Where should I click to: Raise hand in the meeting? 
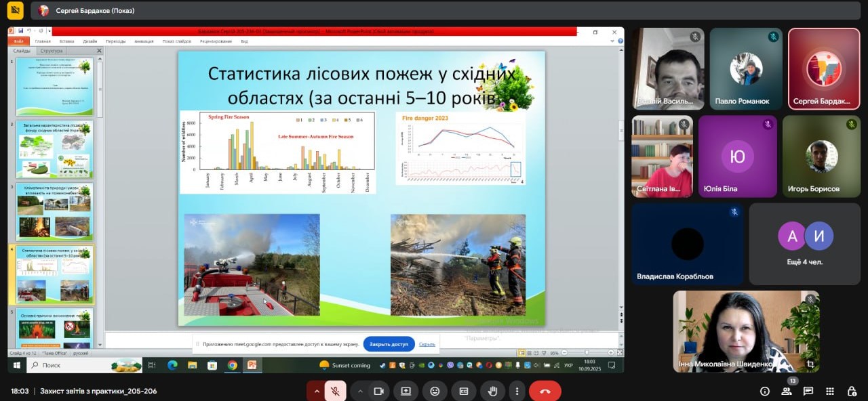click(493, 391)
